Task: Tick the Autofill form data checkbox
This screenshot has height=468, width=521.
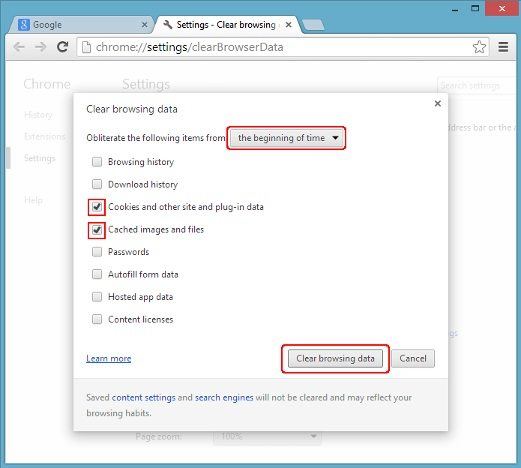Action: click(x=97, y=274)
